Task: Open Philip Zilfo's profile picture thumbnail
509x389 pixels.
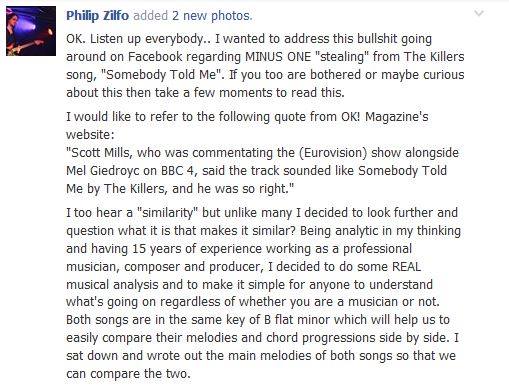Action: [31, 31]
